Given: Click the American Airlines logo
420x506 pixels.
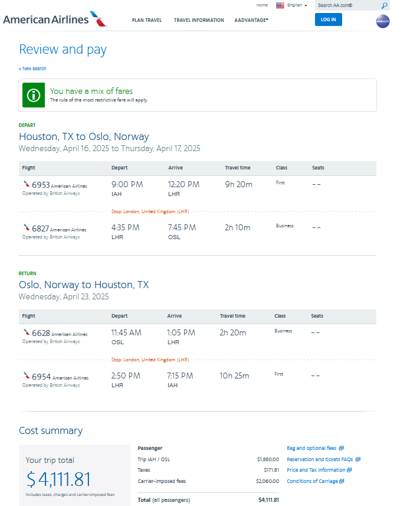Looking at the screenshot, I should 55,19.
